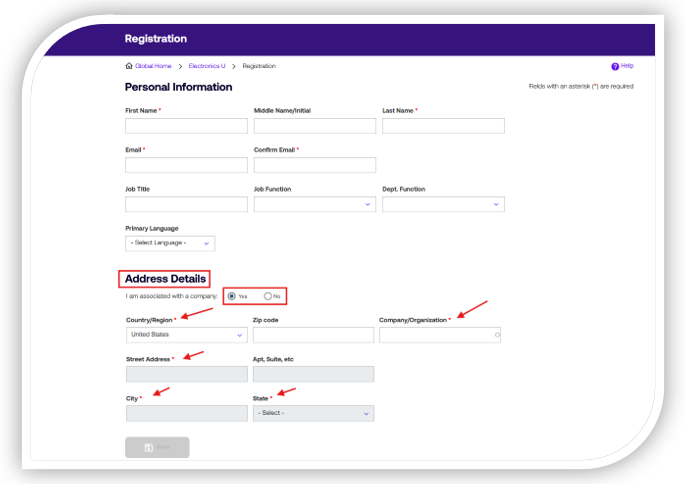Expand the Dept. Function dropdown

point(442,204)
